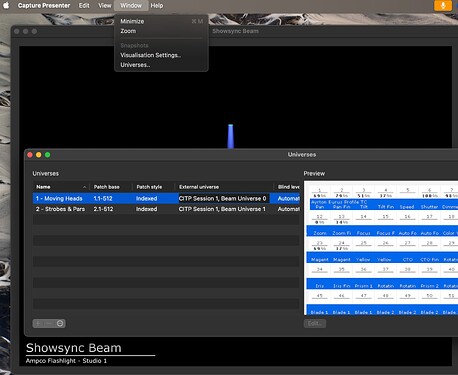Open the circled action menu below universes list
This screenshot has height=375, width=458.
(60, 323)
